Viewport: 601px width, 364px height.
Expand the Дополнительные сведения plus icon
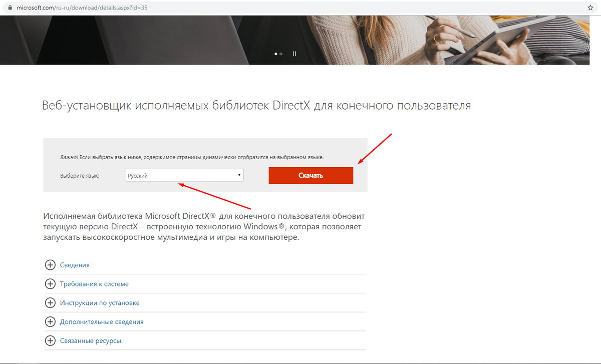tap(50, 322)
